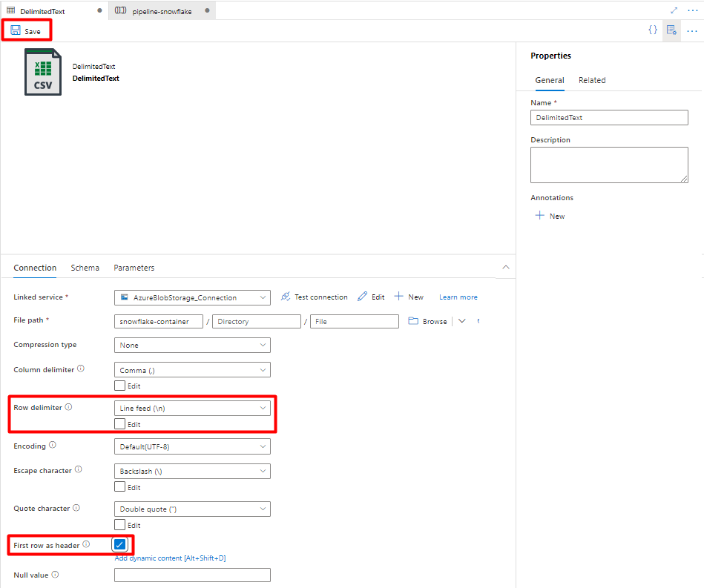Image resolution: width=704 pixels, height=588 pixels.
Task: Open the Linked service dropdown
Action: coord(192,297)
